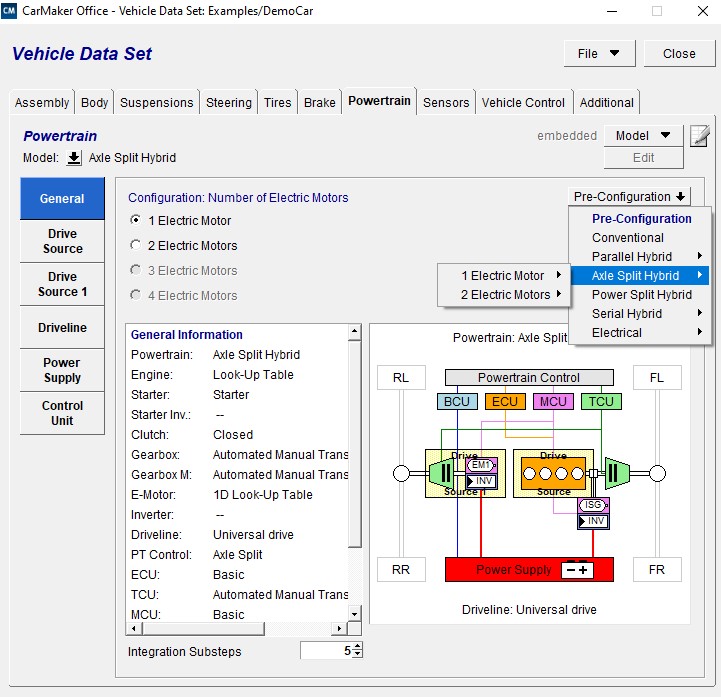Click the orange engine Drive Source block
The height and width of the screenshot is (697, 721).
coord(553,474)
